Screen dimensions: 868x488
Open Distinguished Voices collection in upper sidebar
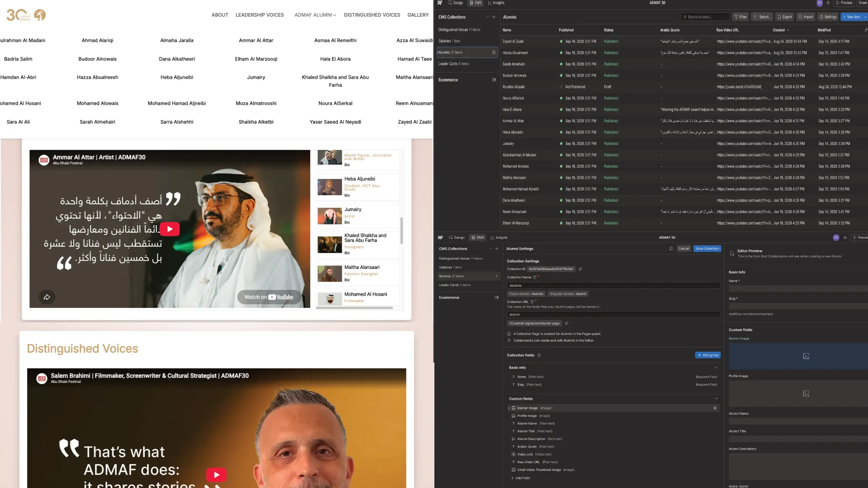pos(459,30)
